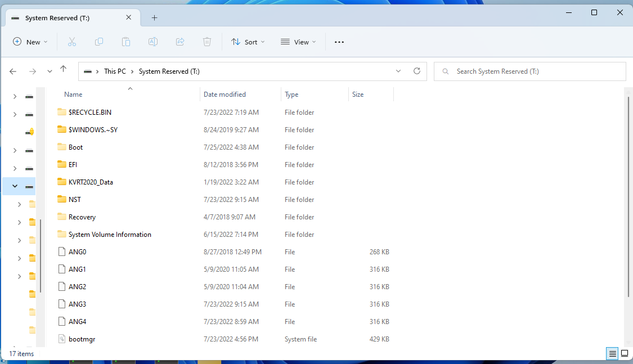633x364 pixels.
Task: Sort by Date modified column header
Action: pyautogui.click(x=225, y=95)
